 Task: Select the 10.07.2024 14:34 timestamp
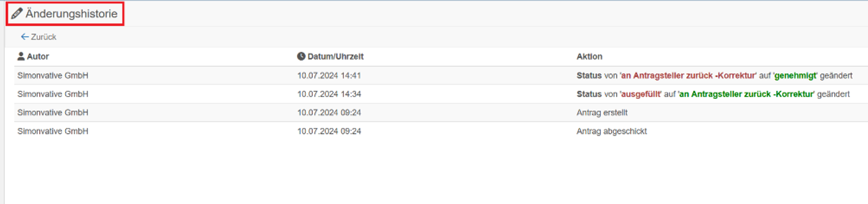[x=329, y=94]
